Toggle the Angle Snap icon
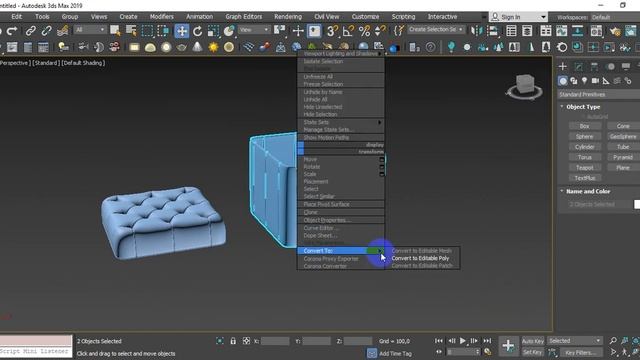Screen dimensions: 640x360 [x=348, y=31]
